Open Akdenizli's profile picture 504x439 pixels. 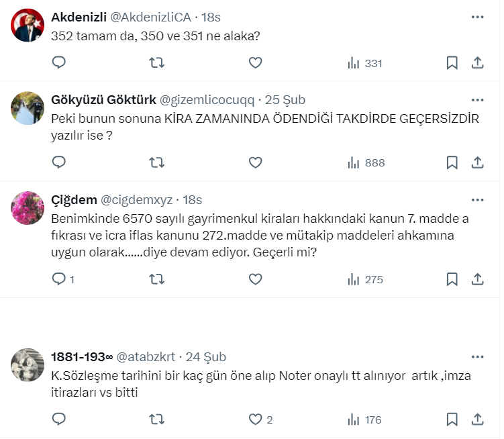point(29,26)
